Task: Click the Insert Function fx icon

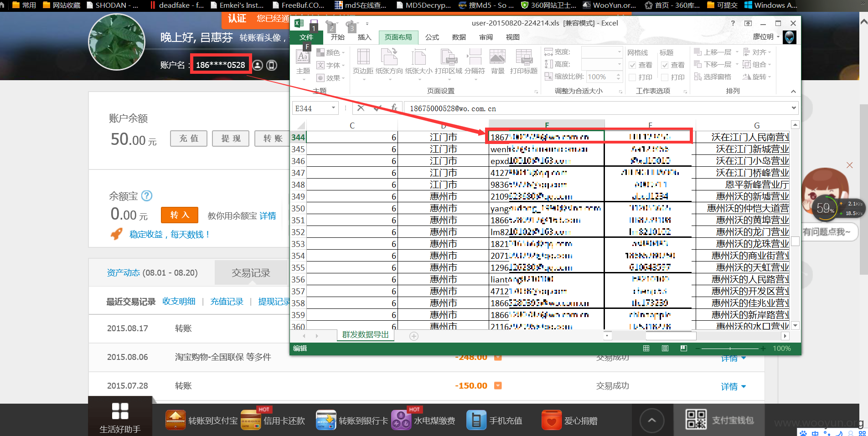Action: pyautogui.click(x=394, y=108)
